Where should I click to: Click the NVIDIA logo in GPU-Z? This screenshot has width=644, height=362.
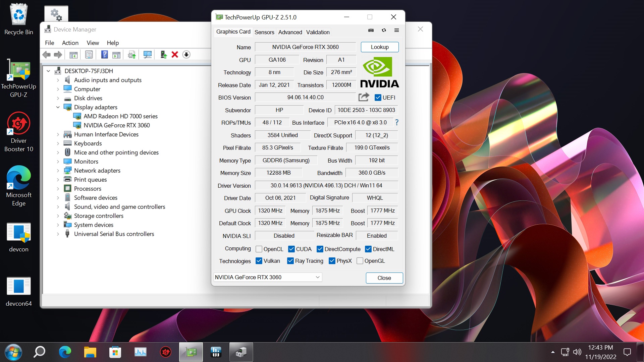click(379, 72)
